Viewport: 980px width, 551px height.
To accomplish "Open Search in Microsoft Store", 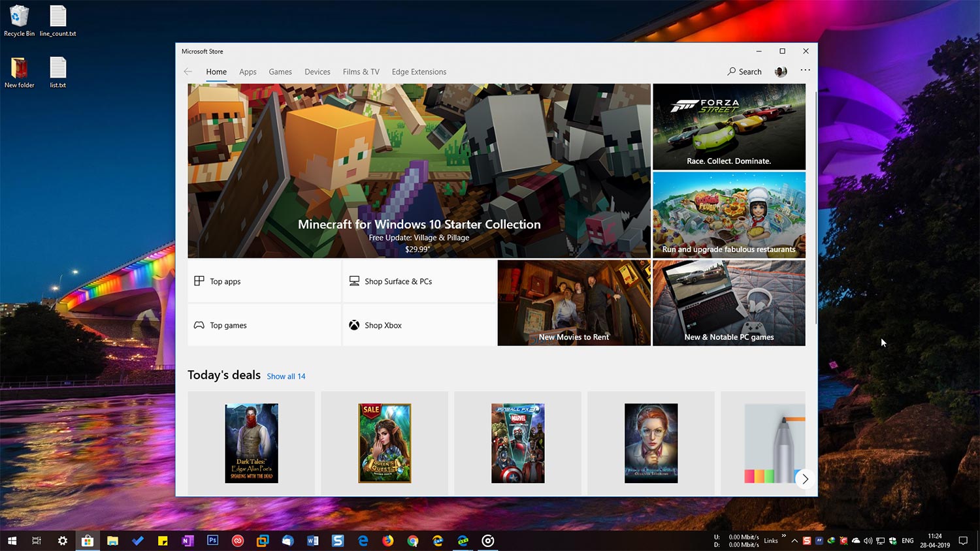I will pos(744,71).
